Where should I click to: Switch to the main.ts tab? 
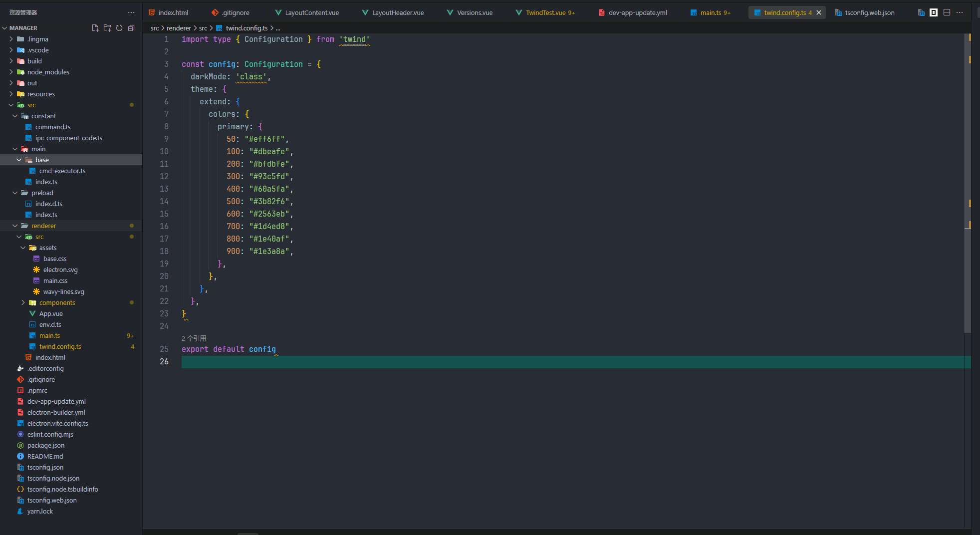[711, 12]
